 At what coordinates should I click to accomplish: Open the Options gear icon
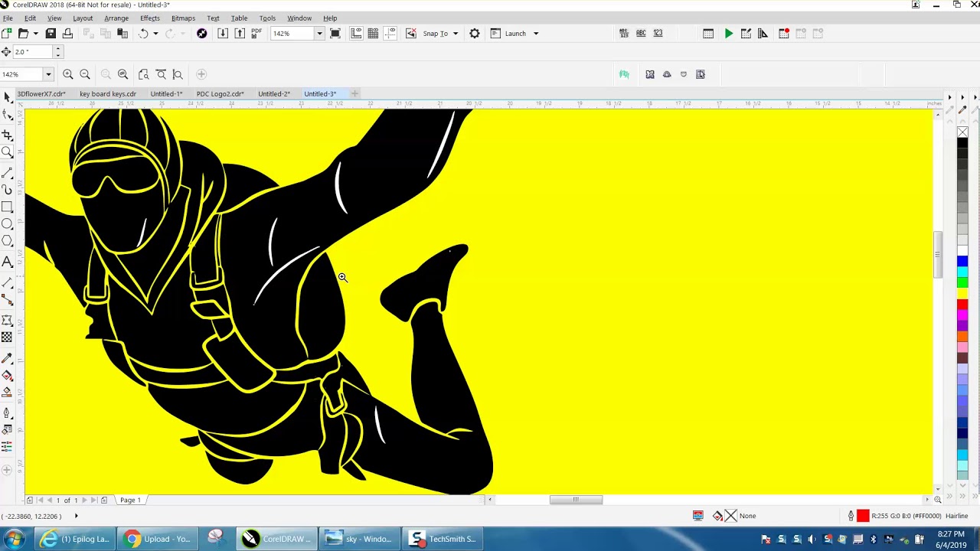coord(475,34)
